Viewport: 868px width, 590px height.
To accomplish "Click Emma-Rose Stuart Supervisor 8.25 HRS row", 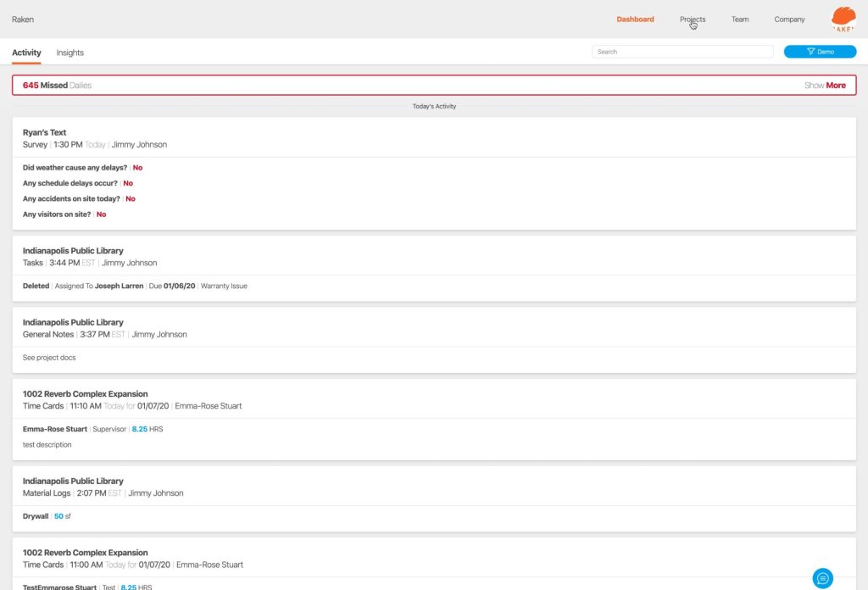I will pos(92,429).
